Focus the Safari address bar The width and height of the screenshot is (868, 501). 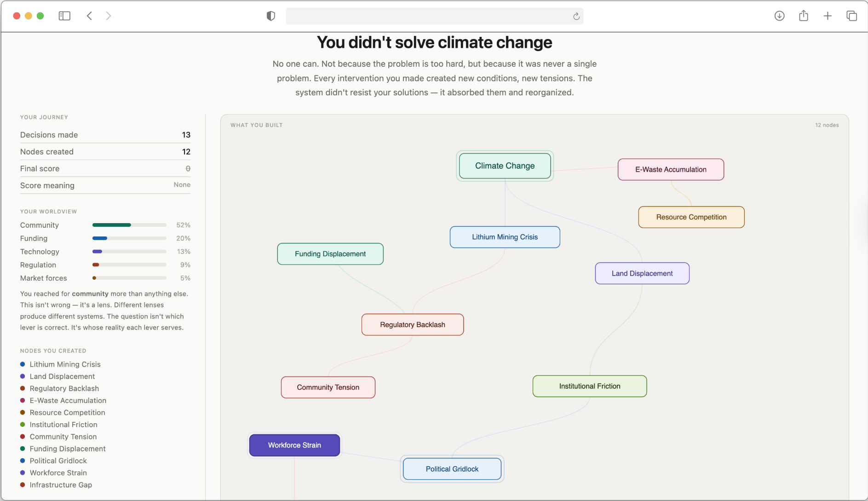click(434, 16)
